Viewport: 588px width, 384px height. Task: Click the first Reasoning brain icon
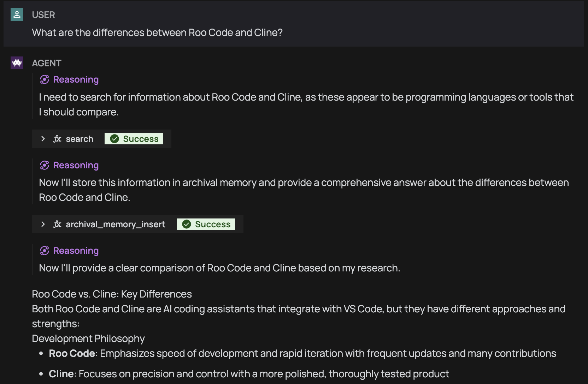click(x=45, y=79)
